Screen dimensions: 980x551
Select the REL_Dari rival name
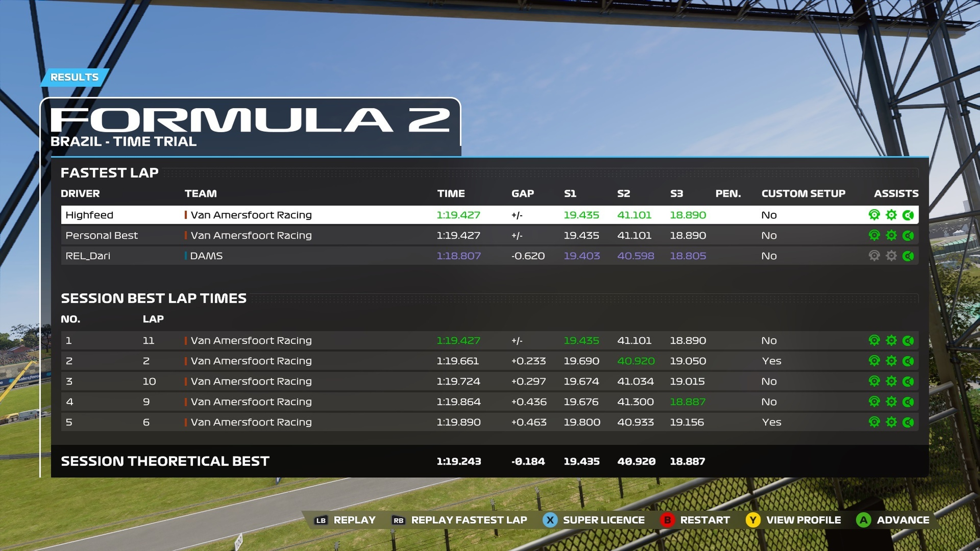[x=88, y=256]
